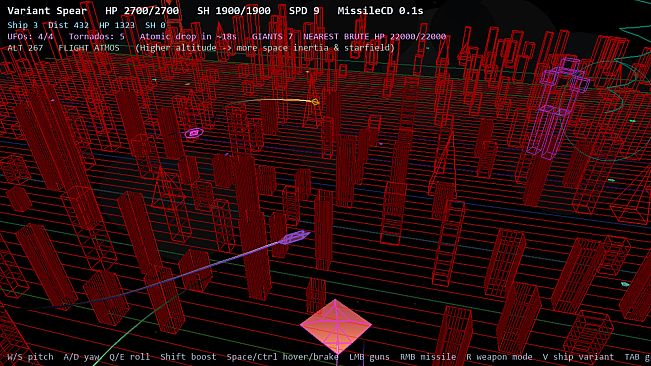Click the 'Shift boost' control hint
The height and width of the screenshot is (366, 651).
click(x=188, y=357)
